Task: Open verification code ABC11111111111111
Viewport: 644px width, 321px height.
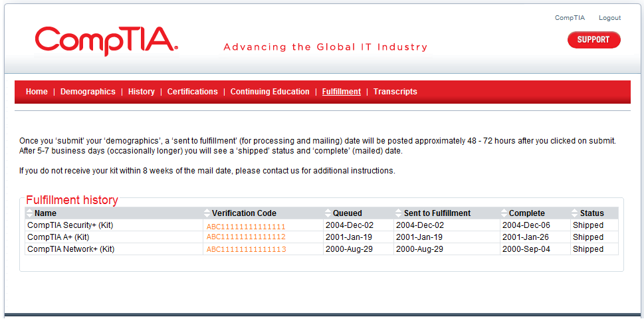Action: [x=246, y=227]
